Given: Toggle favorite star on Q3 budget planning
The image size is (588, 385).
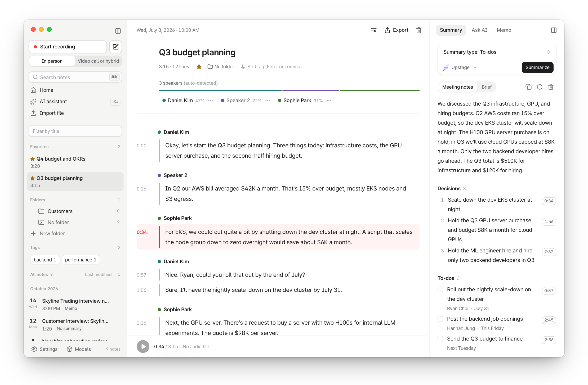Looking at the screenshot, I should [x=199, y=67].
